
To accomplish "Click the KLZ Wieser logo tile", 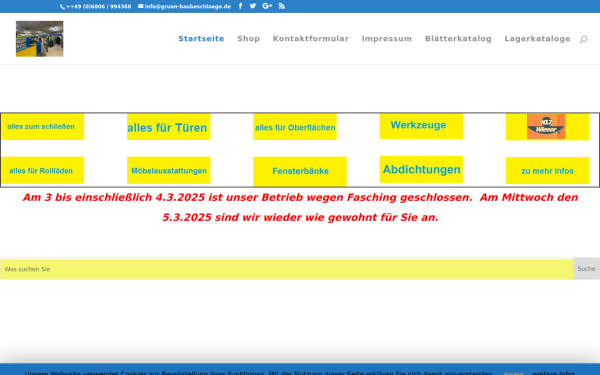I will click(x=547, y=127).
